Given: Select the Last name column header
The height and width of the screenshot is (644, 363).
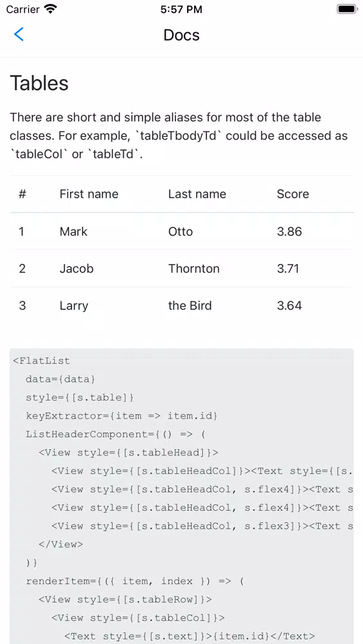Looking at the screenshot, I should pyautogui.click(x=197, y=194).
